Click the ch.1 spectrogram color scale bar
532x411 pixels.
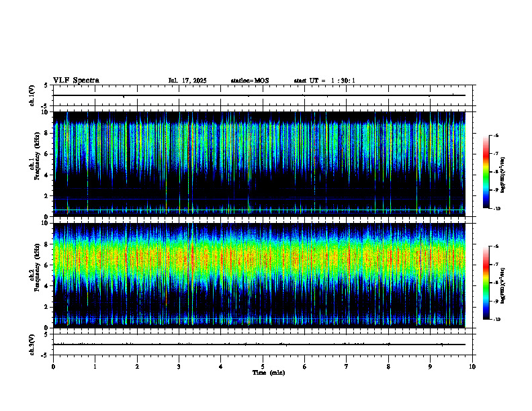coord(486,172)
